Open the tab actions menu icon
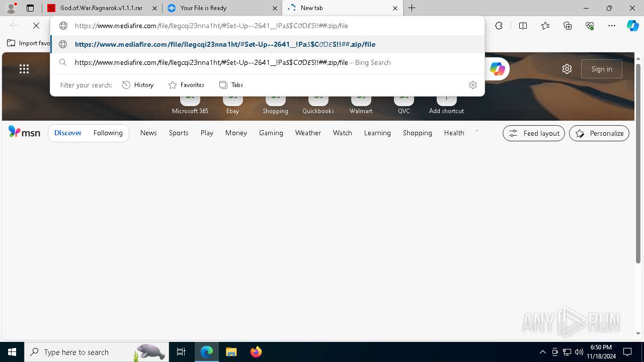This screenshot has width=644, height=362. (x=30, y=8)
